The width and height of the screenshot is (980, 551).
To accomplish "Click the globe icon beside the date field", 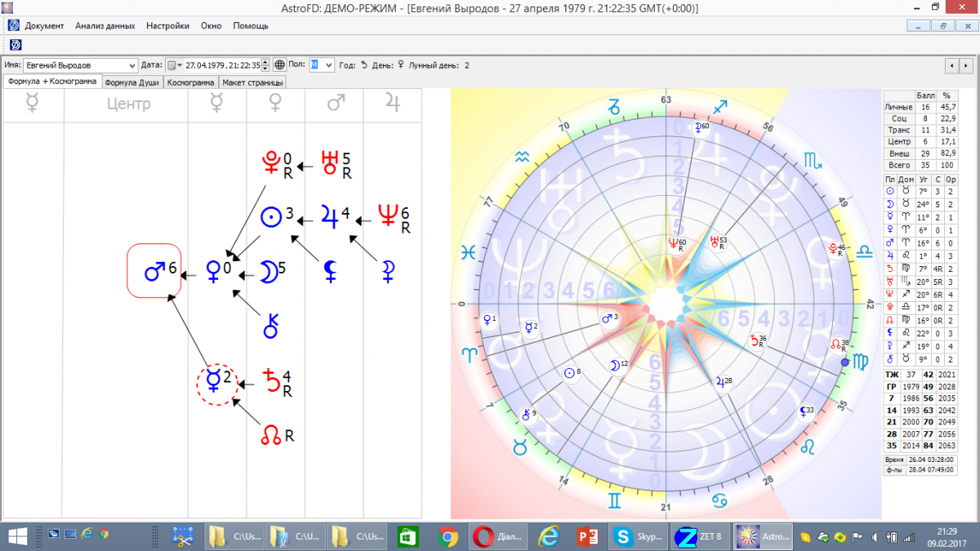I will (x=279, y=65).
